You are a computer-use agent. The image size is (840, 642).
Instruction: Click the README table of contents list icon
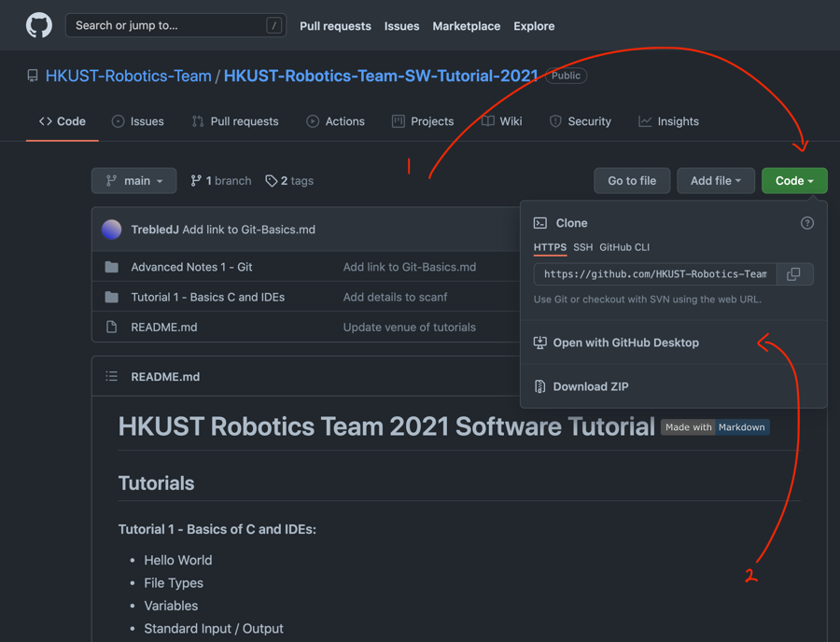pyautogui.click(x=112, y=377)
